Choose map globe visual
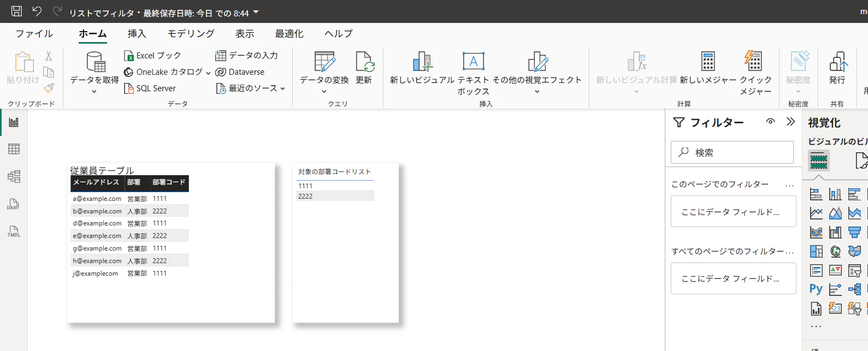 click(835, 251)
